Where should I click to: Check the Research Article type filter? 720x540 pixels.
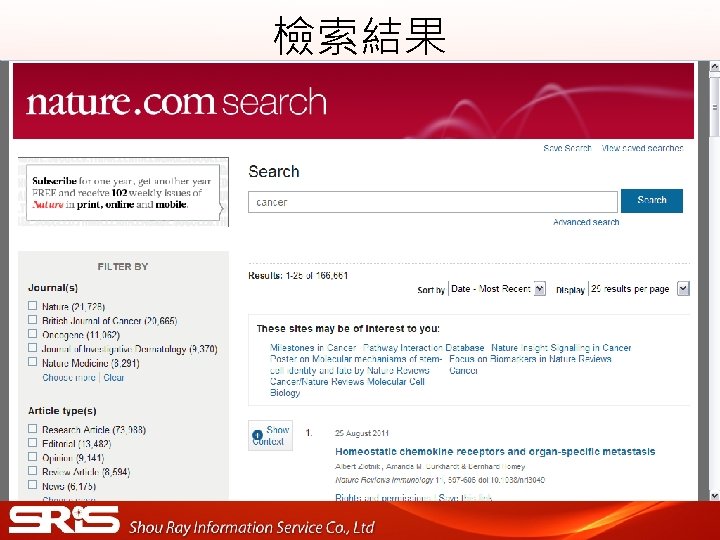click(33, 429)
